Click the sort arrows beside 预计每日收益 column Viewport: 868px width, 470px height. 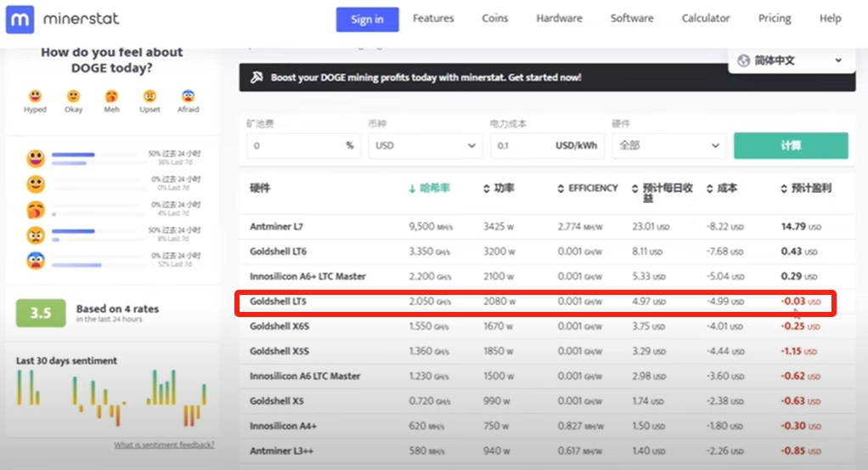635,189
